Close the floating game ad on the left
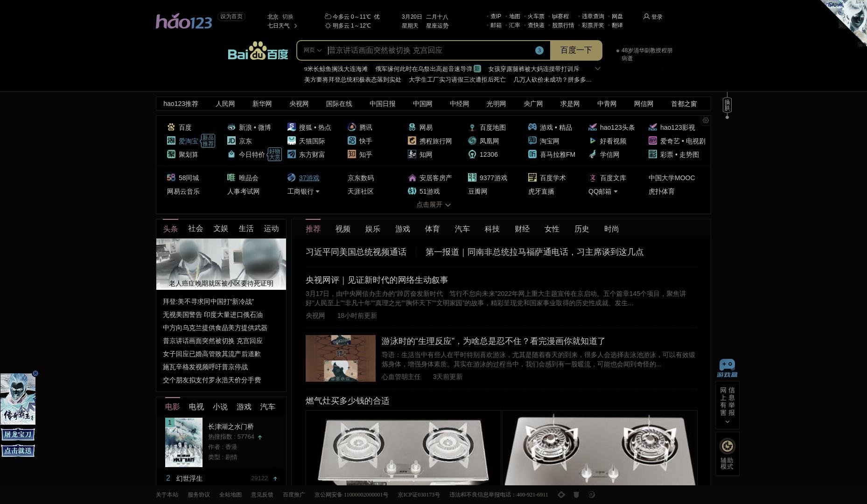The width and height of the screenshot is (867, 504). 35,373
